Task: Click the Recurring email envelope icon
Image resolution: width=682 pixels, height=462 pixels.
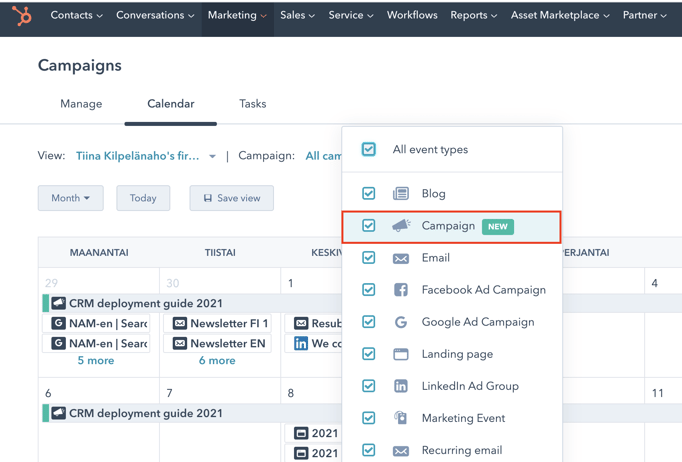Action: coord(401,451)
